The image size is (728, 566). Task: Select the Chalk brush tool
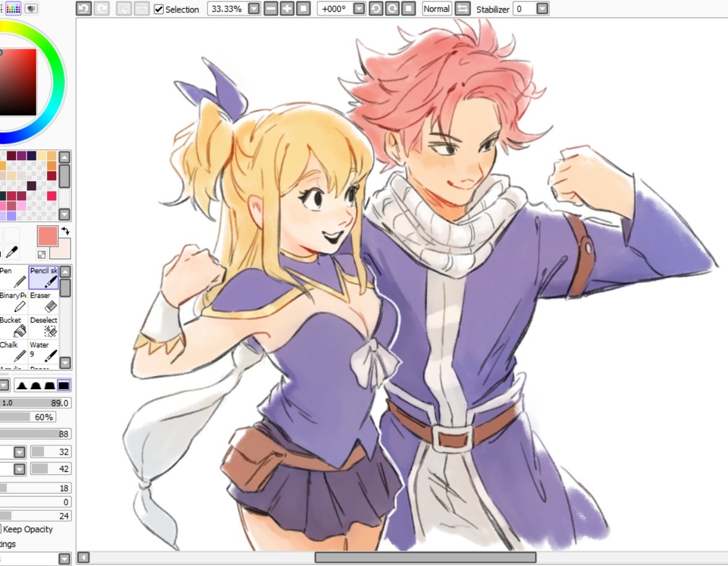coord(14,351)
